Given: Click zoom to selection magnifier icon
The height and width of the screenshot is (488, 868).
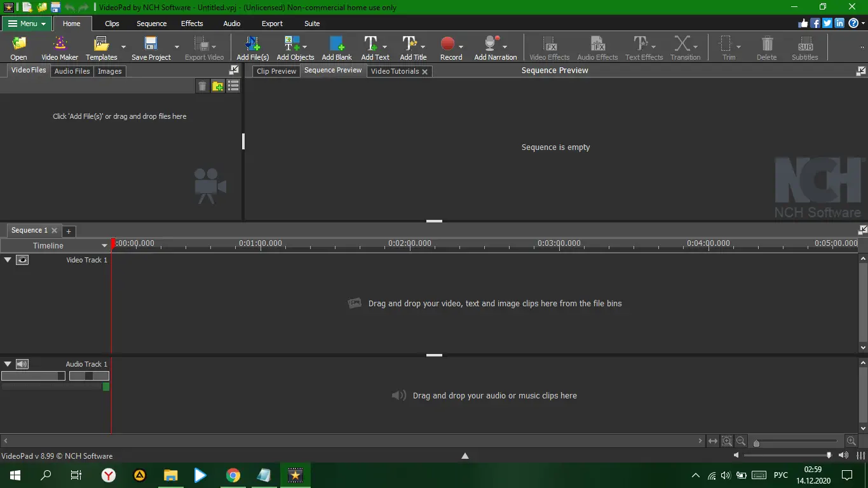Looking at the screenshot, I should click(727, 441).
